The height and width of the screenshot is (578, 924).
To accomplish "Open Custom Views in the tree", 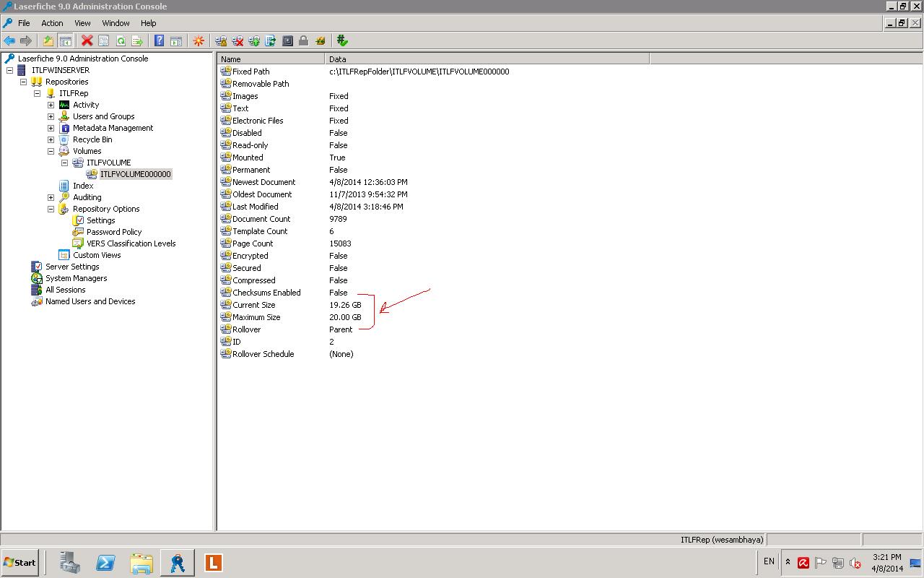I will pos(97,255).
